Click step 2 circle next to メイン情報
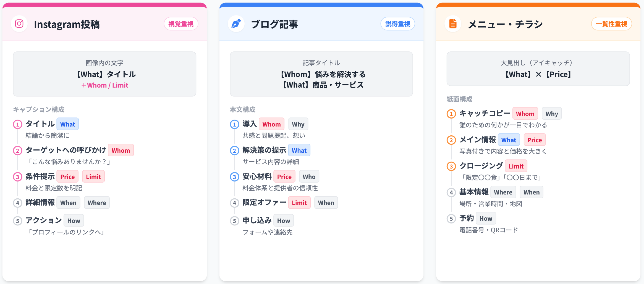This screenshot has height=284, width=644. click(451, 140)
